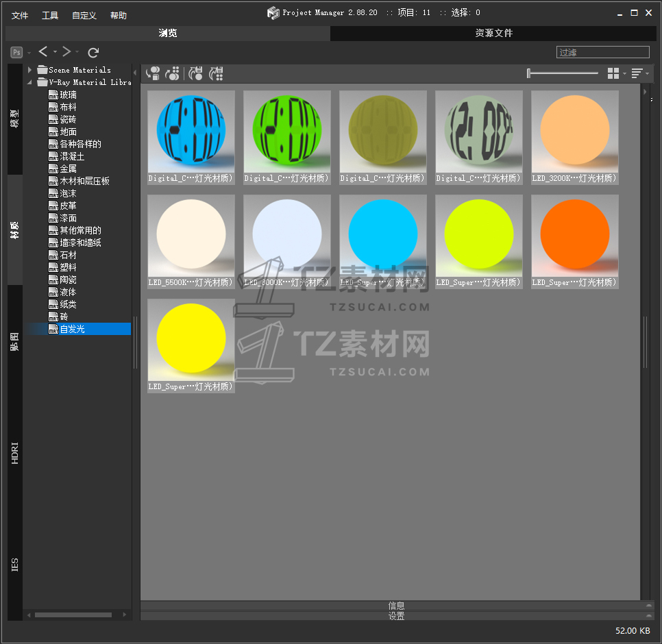Go back with the left arrow
This screenshot has height=644, width=662.
43,52
